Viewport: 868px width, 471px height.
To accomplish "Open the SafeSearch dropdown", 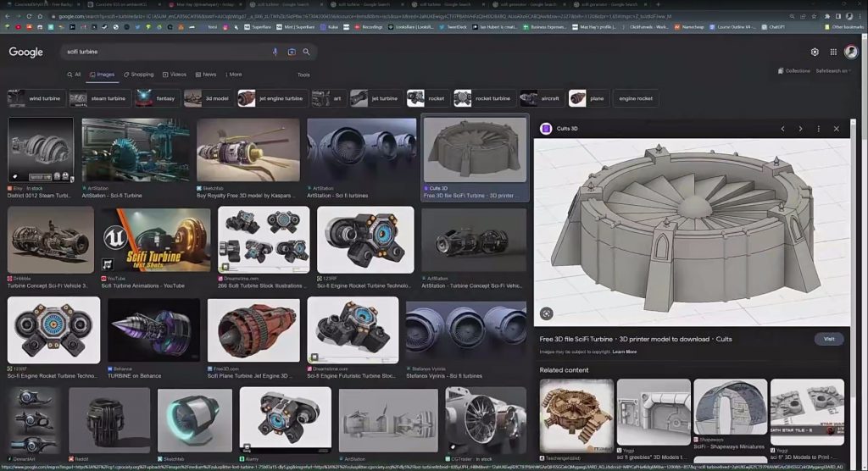I will 833,71.
